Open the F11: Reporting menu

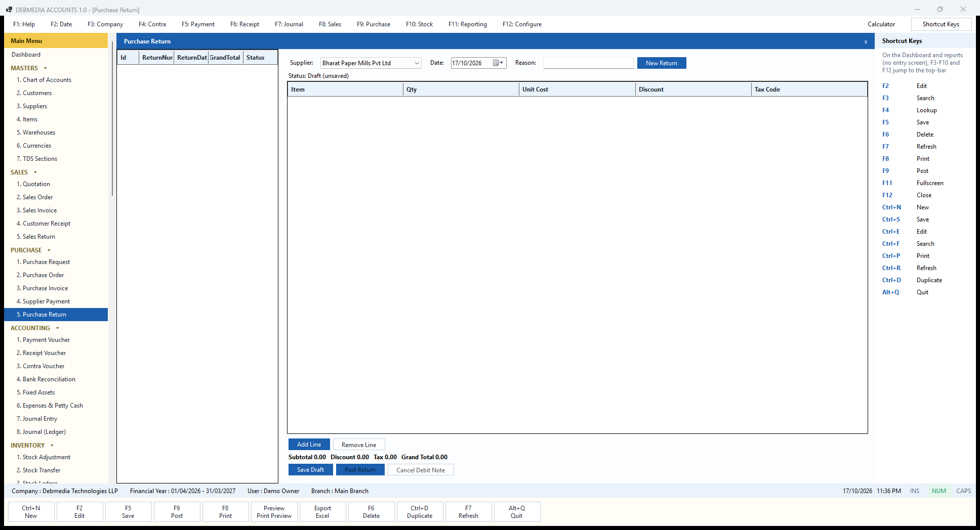coord(468,24)
